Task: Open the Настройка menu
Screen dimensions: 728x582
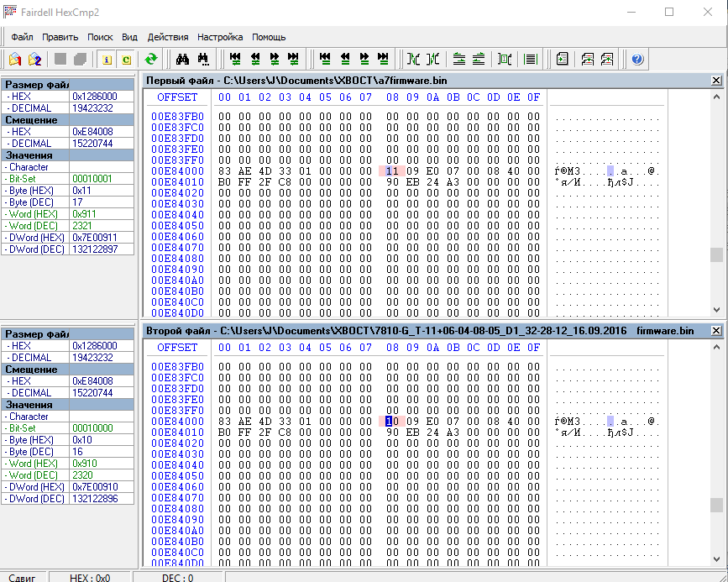Action: 220,37
